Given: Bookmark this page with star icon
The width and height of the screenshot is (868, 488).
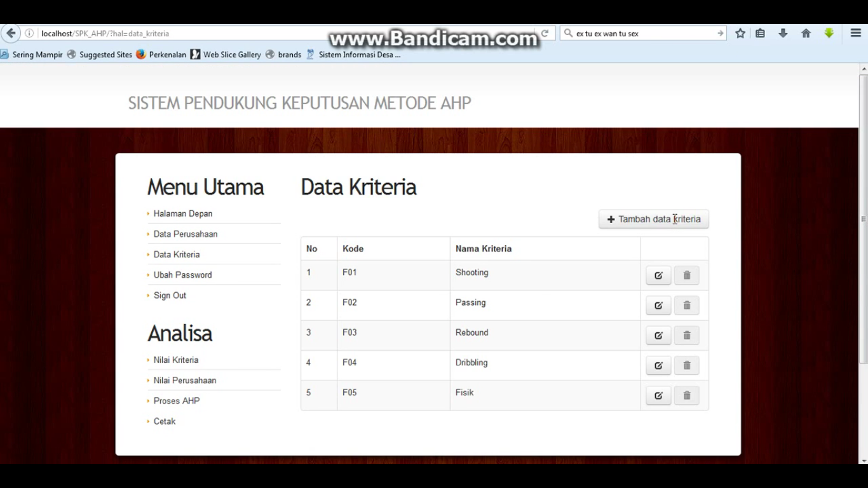Looking at the screenshot, I should tap(740, 34).
